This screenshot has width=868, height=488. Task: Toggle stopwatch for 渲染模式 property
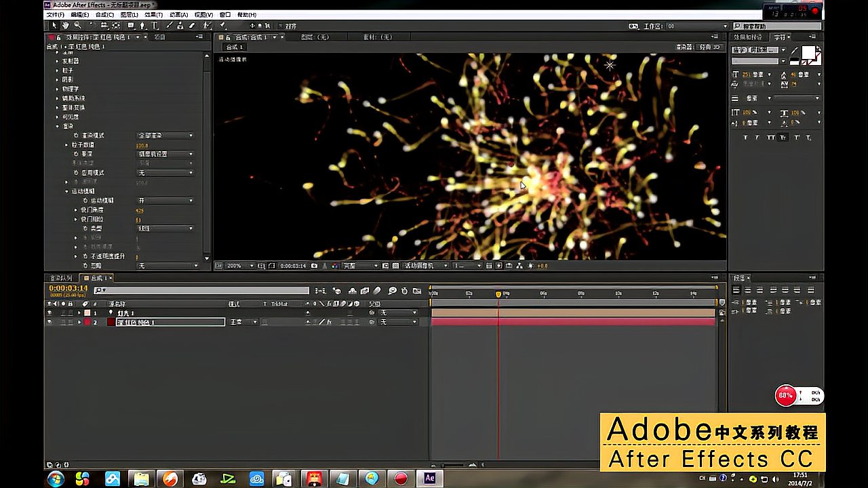tap(76, 136)
